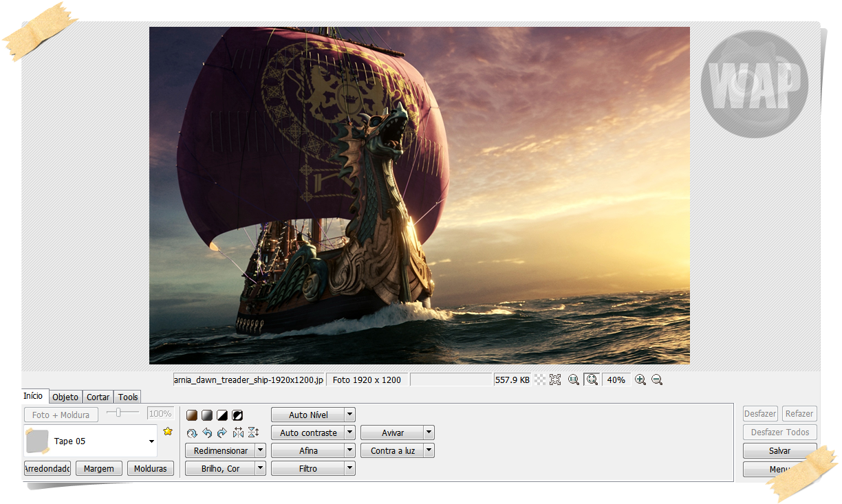Click the Contra a luz button

tap(392, 450)
